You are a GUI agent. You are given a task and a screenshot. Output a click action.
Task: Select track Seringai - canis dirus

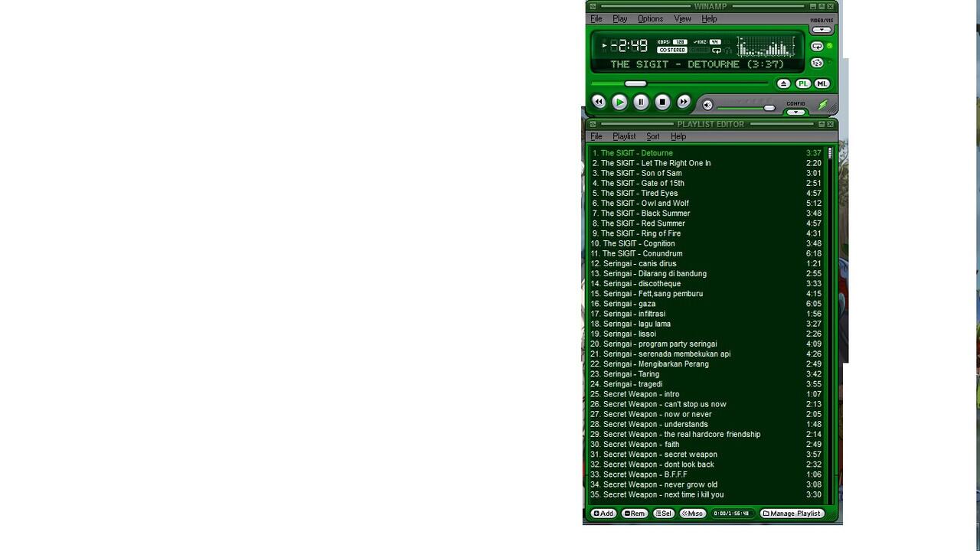click(x=707, y=263)
